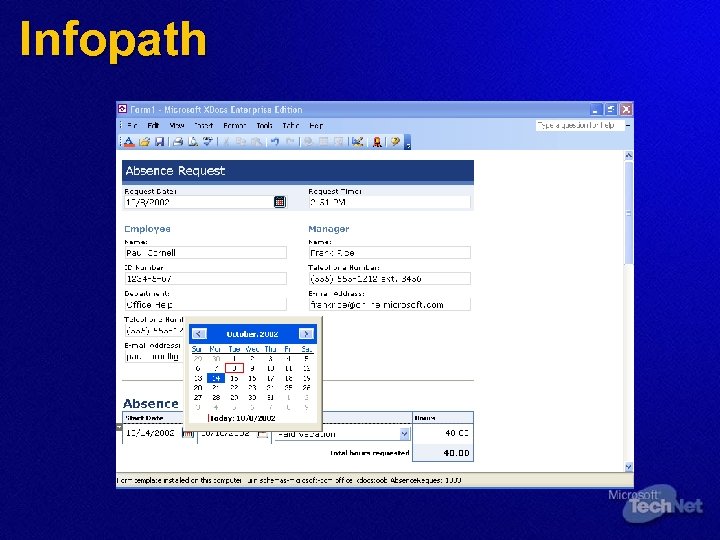Image resolution: width=720 pixels, height=540 pixels.
Task: Open the Table menu
Action: click(291, 125)
